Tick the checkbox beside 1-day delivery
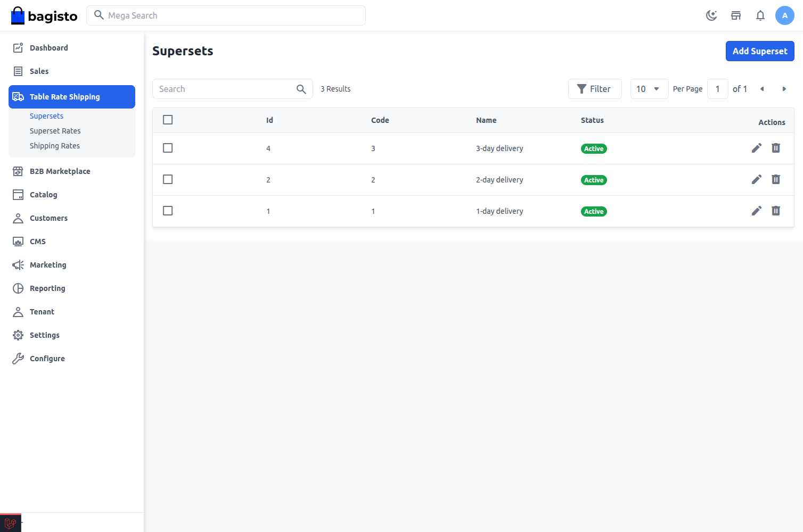803x532 pixels. (168, 211)
